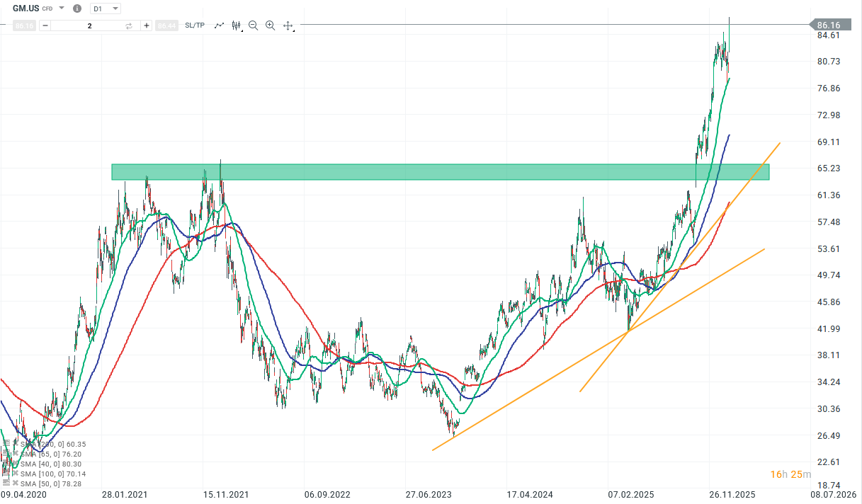Open the chart line-type drawing icon
The width and height of the screenshot is (862, 504).
click(x=218, y=25)
